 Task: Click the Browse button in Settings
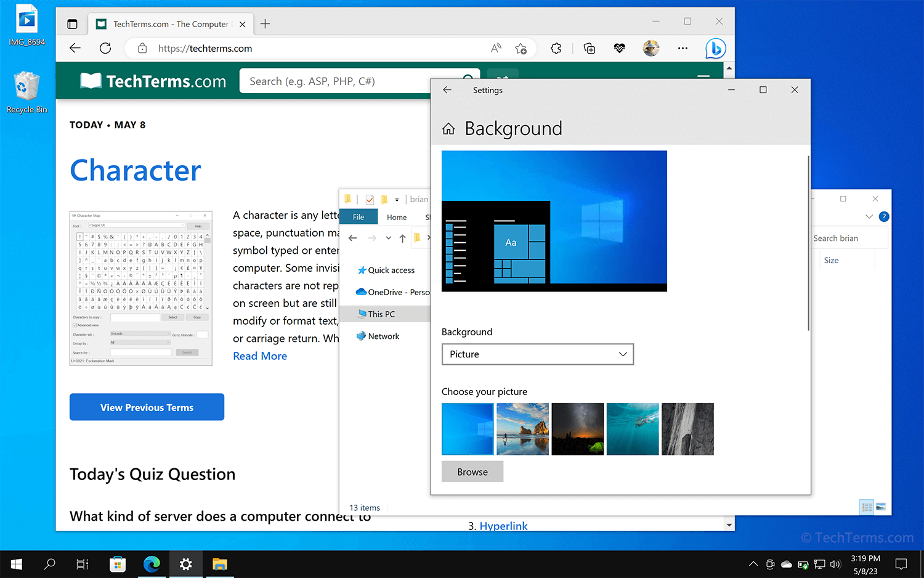[472, 471]
